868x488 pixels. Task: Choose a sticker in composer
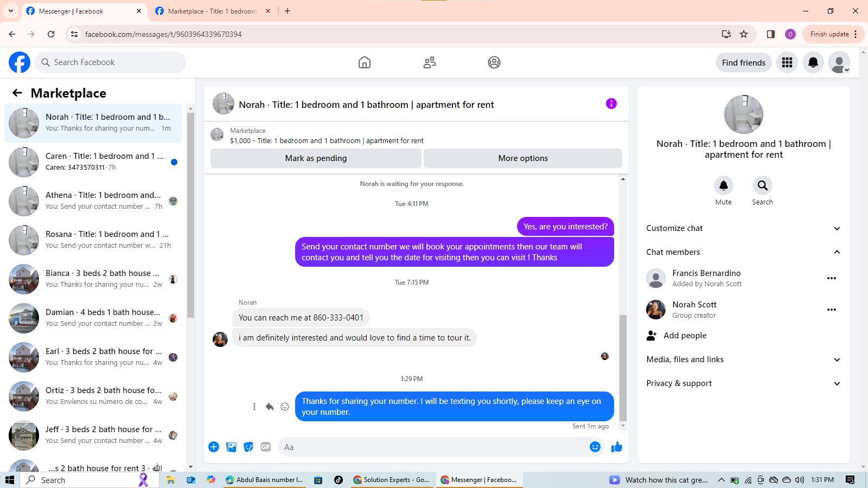pyautogui.click(x=248, y=447)
